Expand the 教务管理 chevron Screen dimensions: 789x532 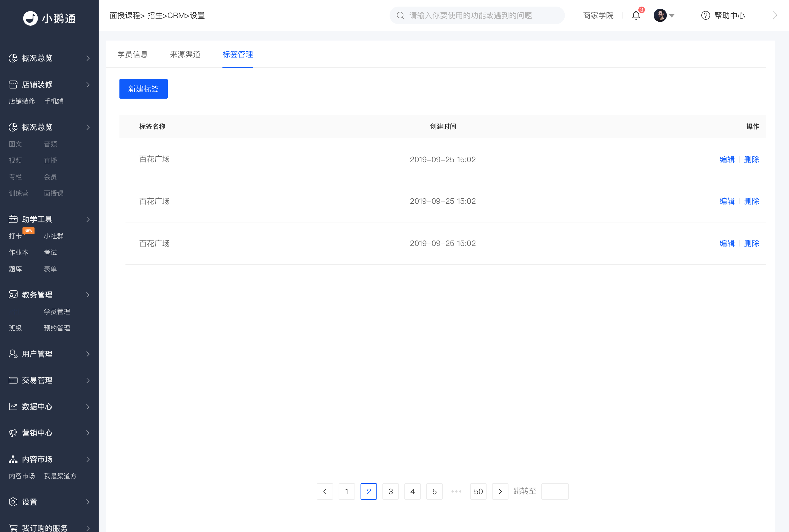coord(88,295)
